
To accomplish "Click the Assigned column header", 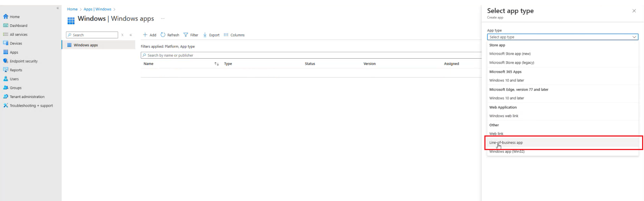I will point(451,64).
